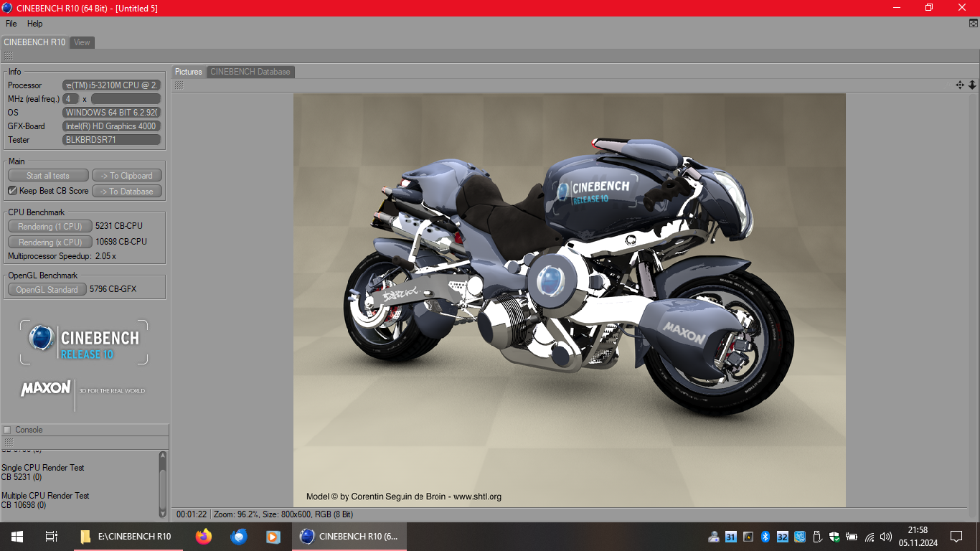The height and width of the screenshot is (551, 980).
Task: Click the console scrollbar down arrow
Action: (163, 512)
